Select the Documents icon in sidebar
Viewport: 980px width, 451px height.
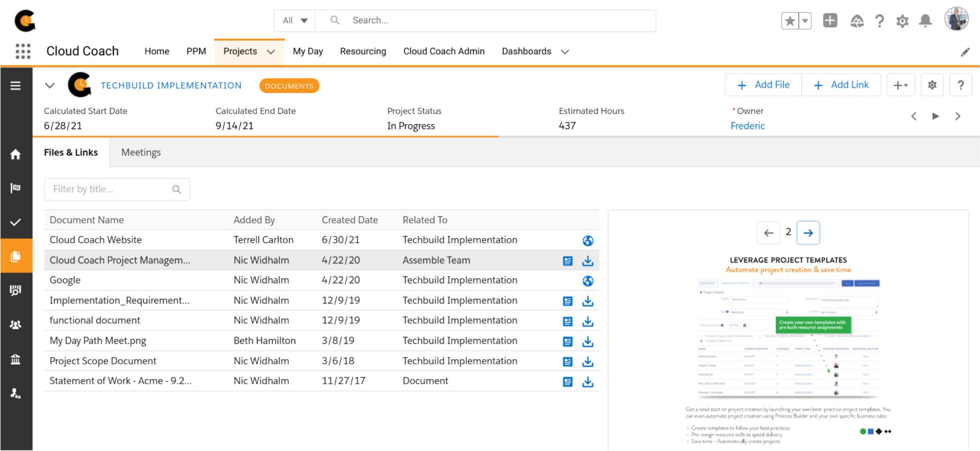tap(16, 256)
